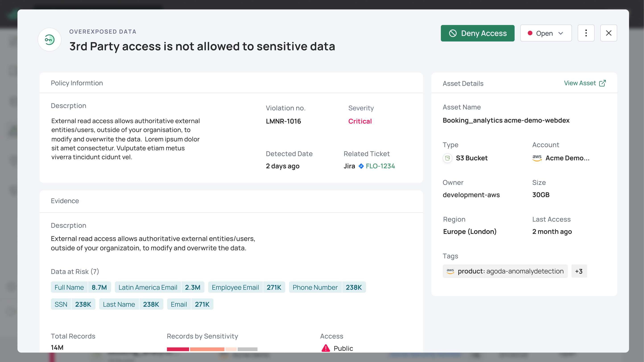
Task: Click the '2 month ago' last access value
Action: [x=552, y=232]
